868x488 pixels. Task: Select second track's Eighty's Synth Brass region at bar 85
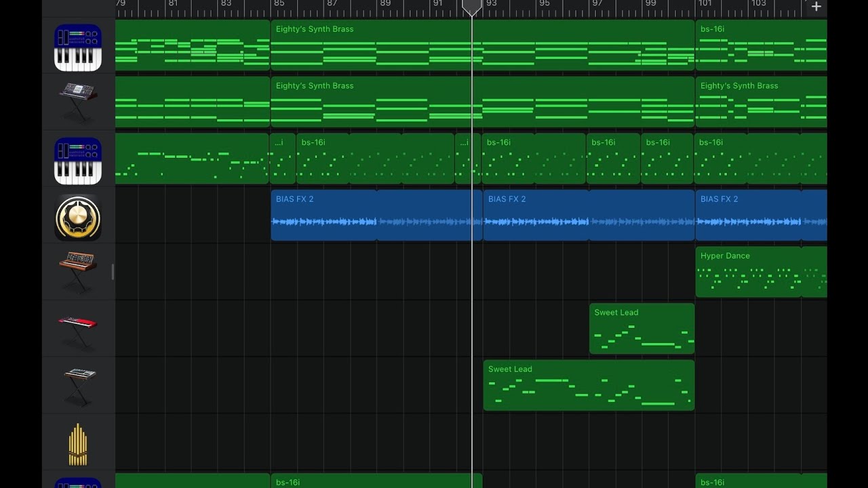pyautogui.click(x=483, y=102)
